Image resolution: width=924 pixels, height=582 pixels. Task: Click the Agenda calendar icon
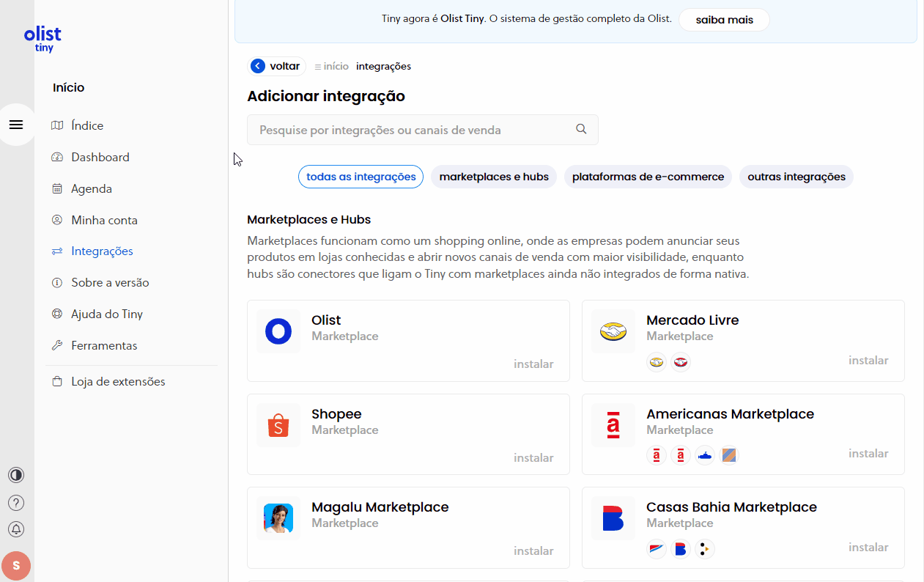(x=57, y=188)
